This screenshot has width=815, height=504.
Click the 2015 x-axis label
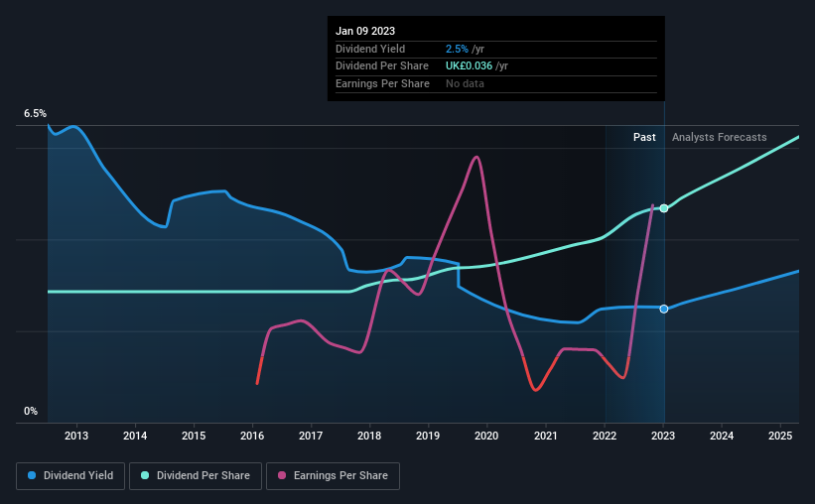click(x=194, y=436)
